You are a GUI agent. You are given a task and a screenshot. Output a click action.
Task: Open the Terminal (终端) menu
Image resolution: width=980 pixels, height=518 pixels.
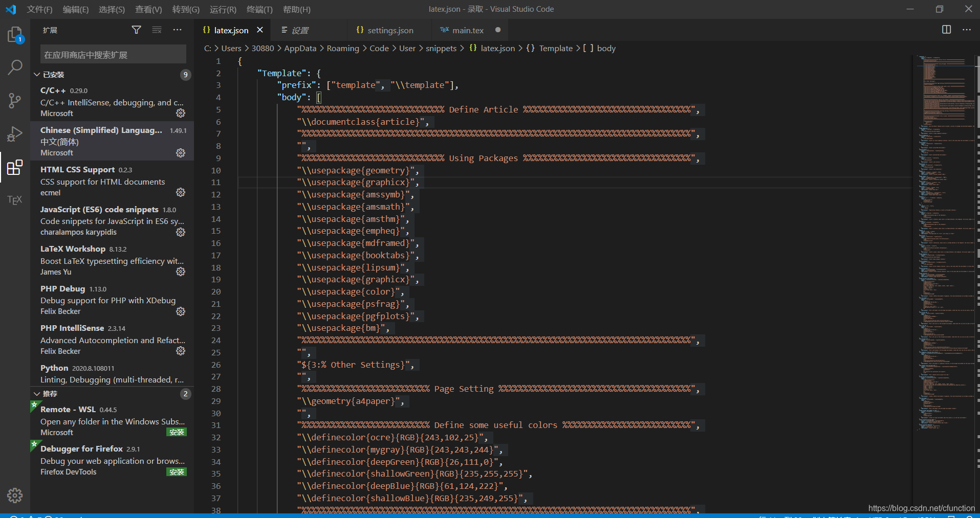[259, 9]
